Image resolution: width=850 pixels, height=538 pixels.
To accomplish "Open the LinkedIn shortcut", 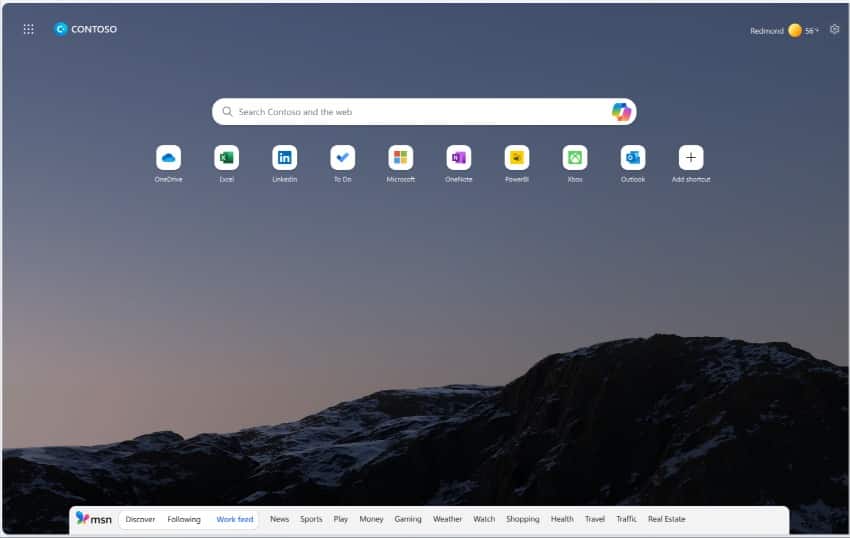I will pyautogui.click(x=285, y=158).
